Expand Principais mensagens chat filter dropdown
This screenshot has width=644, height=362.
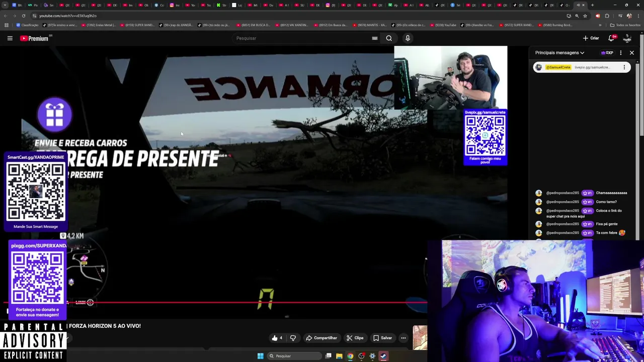click(559, 53)
